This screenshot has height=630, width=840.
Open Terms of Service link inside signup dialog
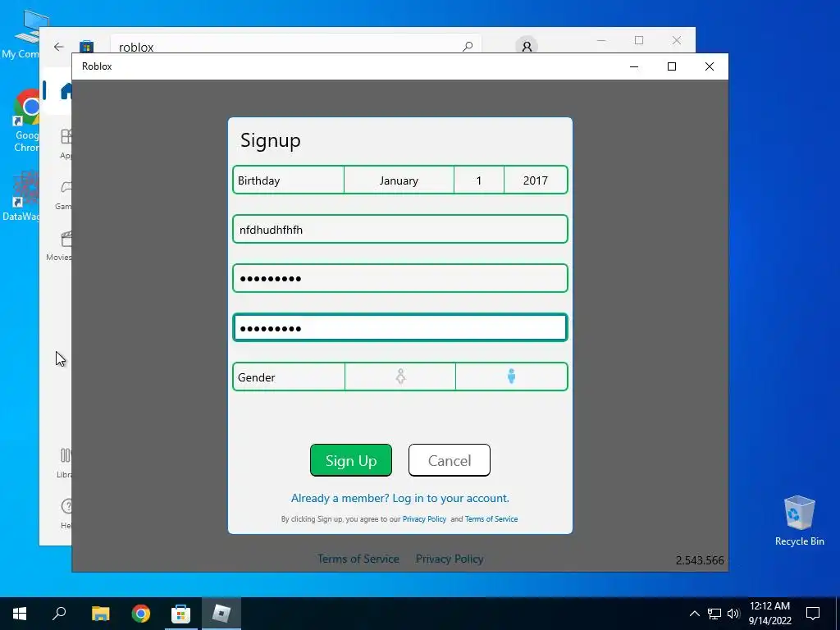tap(491, 519)
